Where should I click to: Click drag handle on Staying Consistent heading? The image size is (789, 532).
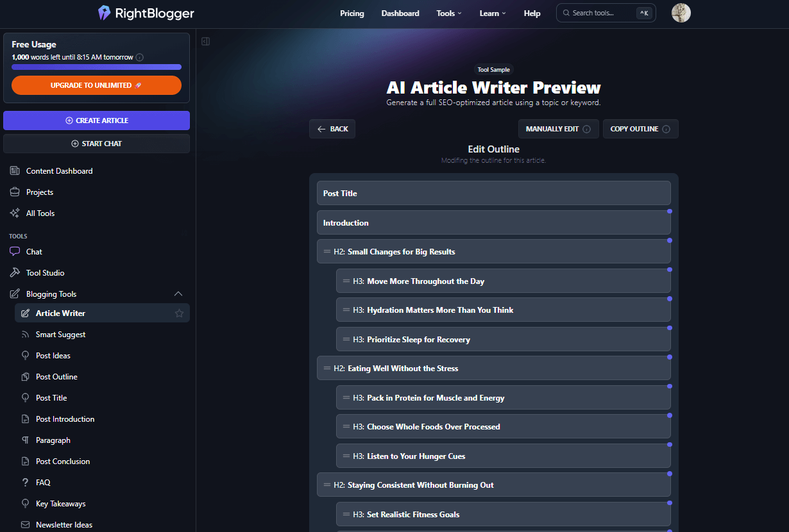(327, 485)
